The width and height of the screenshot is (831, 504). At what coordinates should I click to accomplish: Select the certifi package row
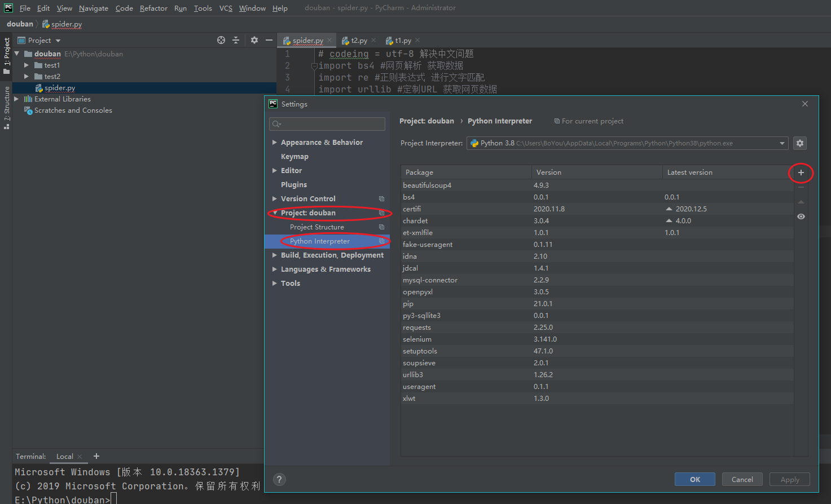point(597,209)
